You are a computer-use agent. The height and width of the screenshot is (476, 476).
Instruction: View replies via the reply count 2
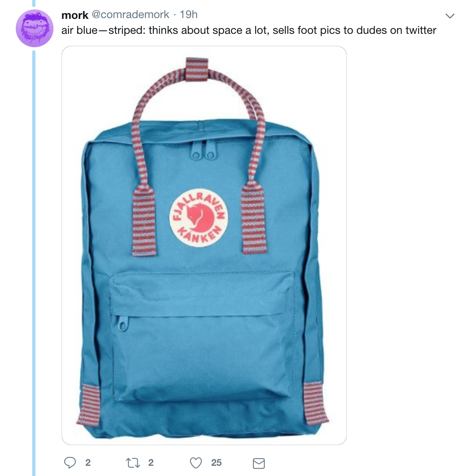(88, 463)
